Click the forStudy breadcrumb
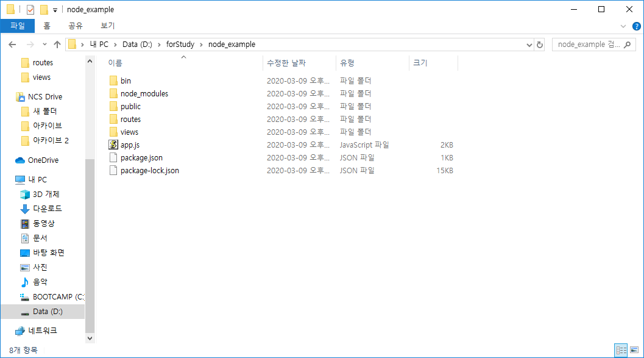This screenshot has height=358, width=644. 180,45
